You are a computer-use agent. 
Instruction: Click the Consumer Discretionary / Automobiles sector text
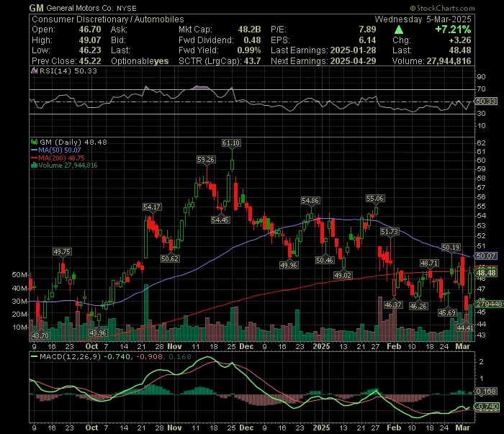(x=108, y=19)
